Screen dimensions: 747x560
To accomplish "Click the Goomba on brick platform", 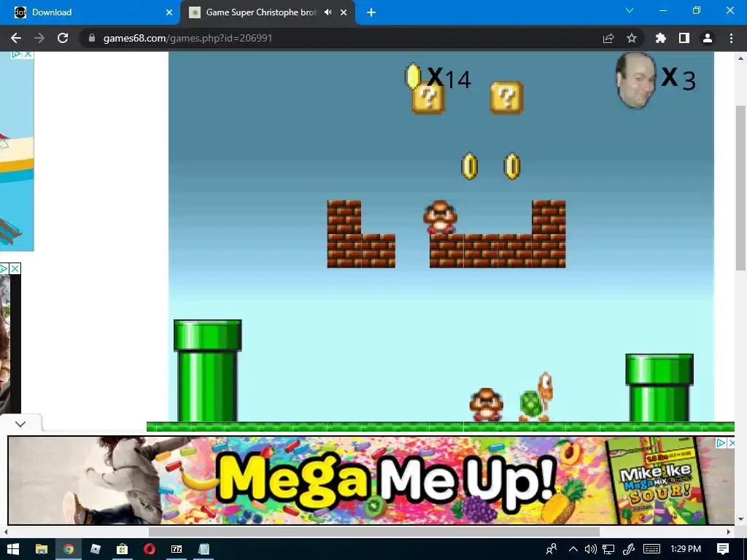I will pyautogui.click(x=440, y=217).
